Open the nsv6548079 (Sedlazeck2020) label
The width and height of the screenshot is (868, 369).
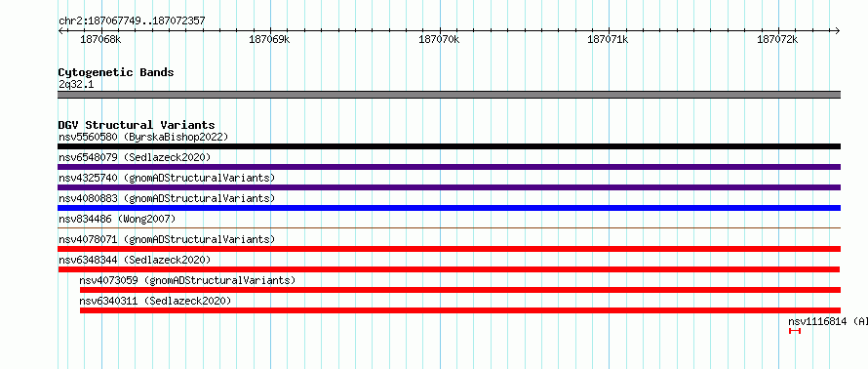click(135, 157)
